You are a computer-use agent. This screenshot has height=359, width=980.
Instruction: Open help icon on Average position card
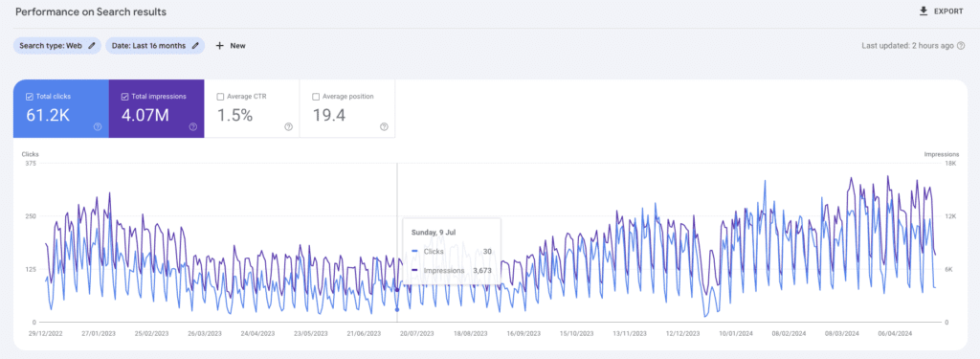point(384,126)
